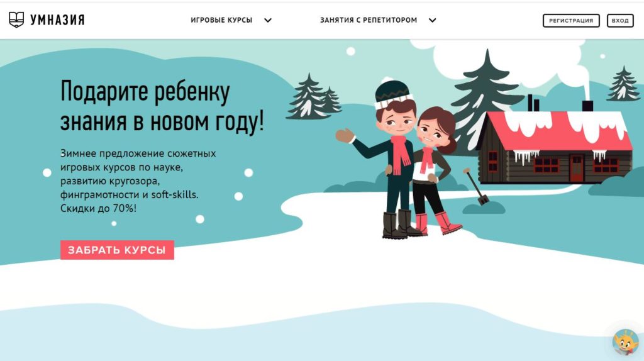Click the Забрать курсы button
The image size is (644, 361).
[117, 250]
